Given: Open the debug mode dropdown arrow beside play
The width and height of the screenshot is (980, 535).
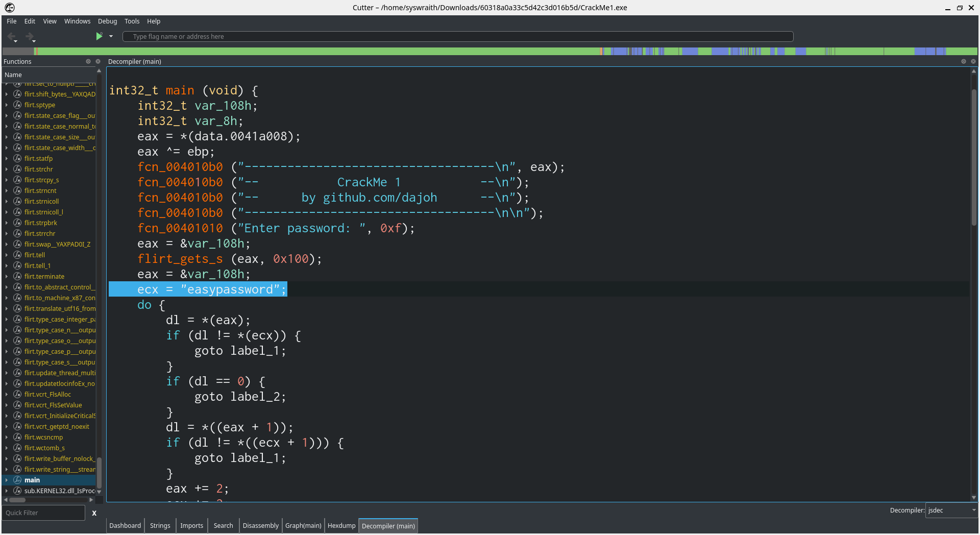Looking at the screenshot, I should [x=111, y=36].
